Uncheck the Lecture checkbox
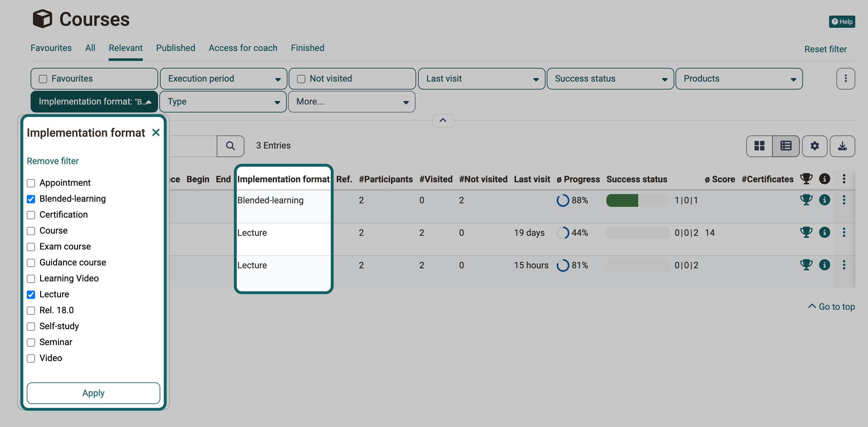868x427 pixels. (x=31, y=294)
